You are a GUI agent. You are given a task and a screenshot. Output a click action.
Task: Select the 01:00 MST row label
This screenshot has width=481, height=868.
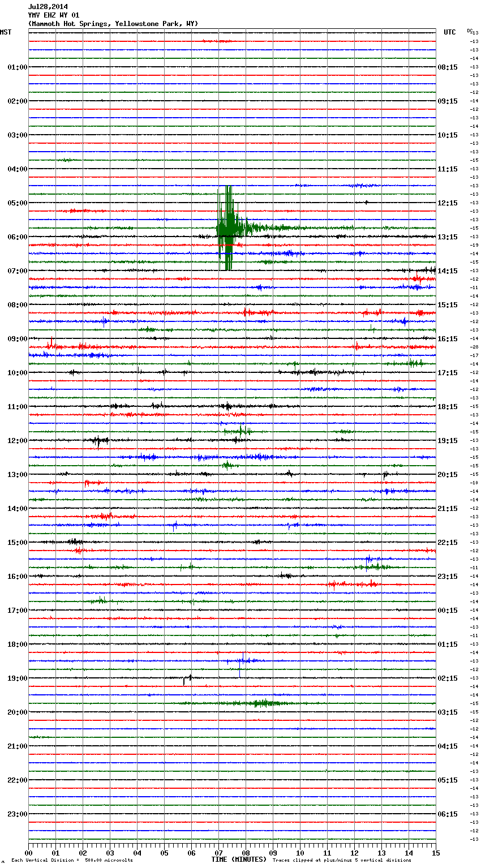coord(18,67)
